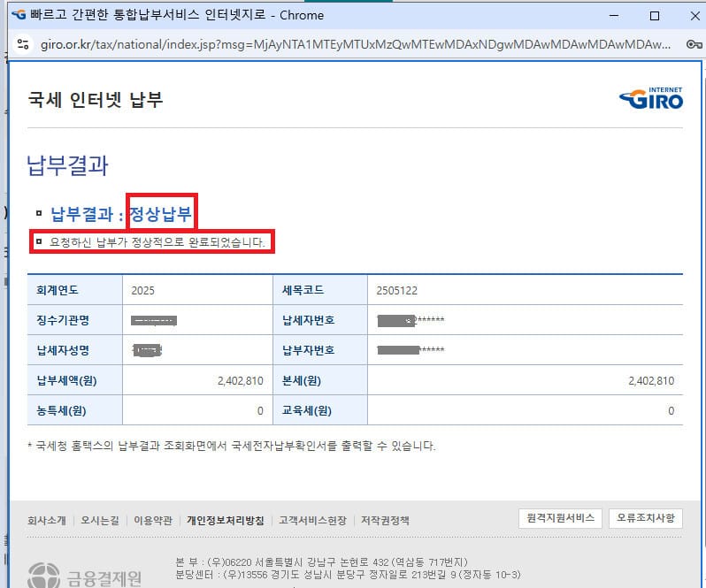Viewport: 706px width, 588px height.
Task: Click the 농특세(원) value 0
Action: tap(260, 411)
